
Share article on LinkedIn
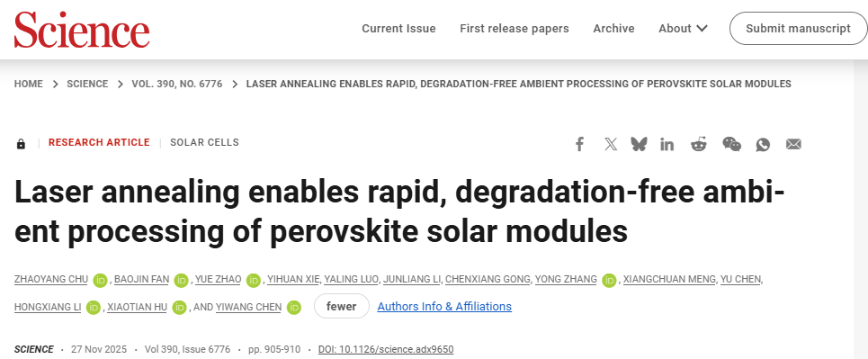pyautogui.click(x=667, y=145)
